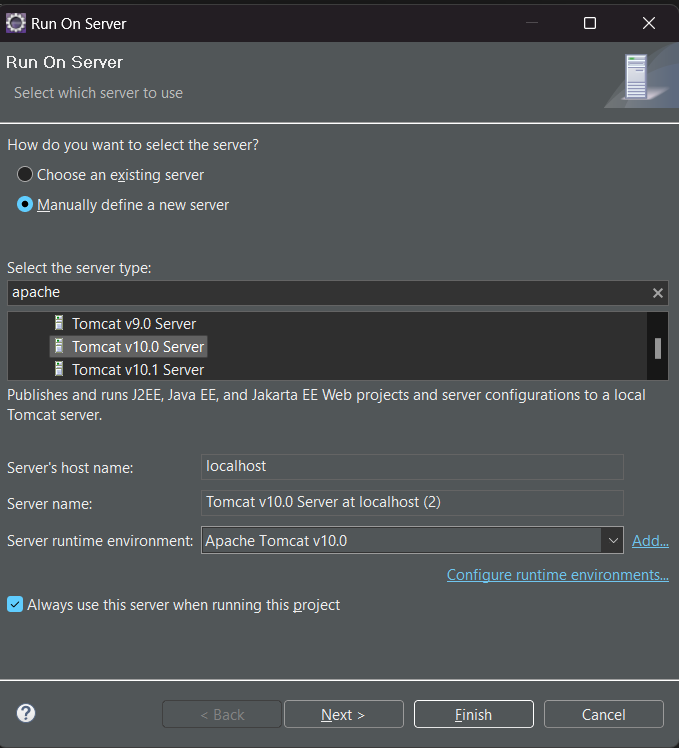Maximize the Run On Server window
The width and height of the screenshot is (679, 748).
590,23
